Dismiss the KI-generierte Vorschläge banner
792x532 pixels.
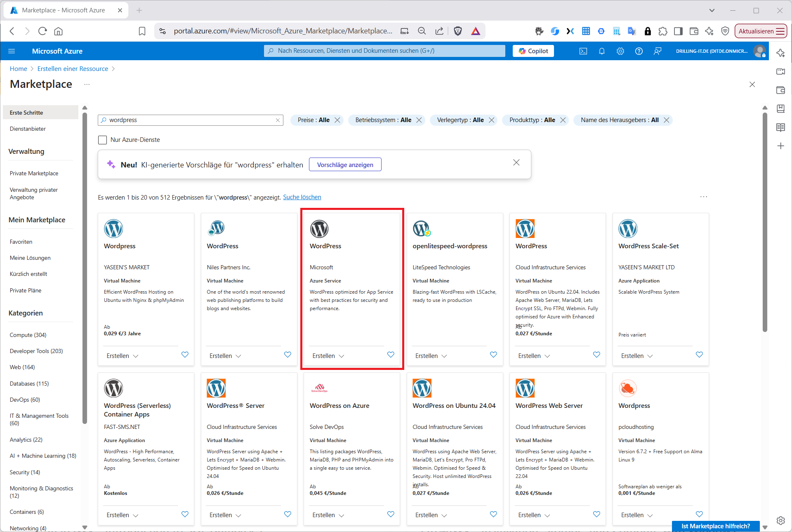coord(516,162)
